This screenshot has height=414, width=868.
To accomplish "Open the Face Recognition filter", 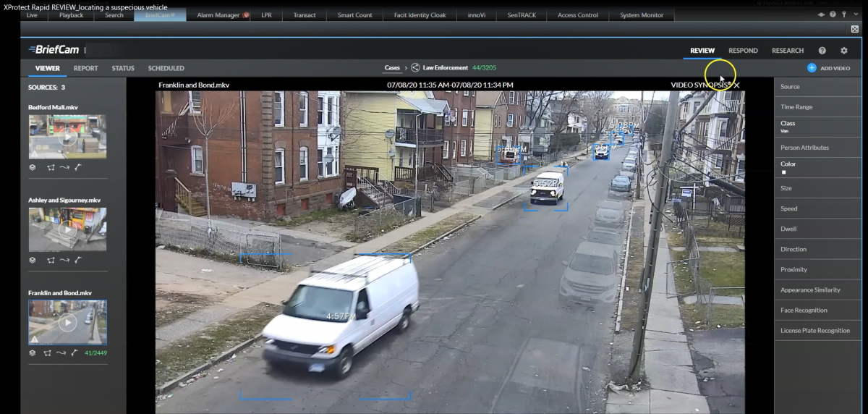I will (x=818, y=310).
